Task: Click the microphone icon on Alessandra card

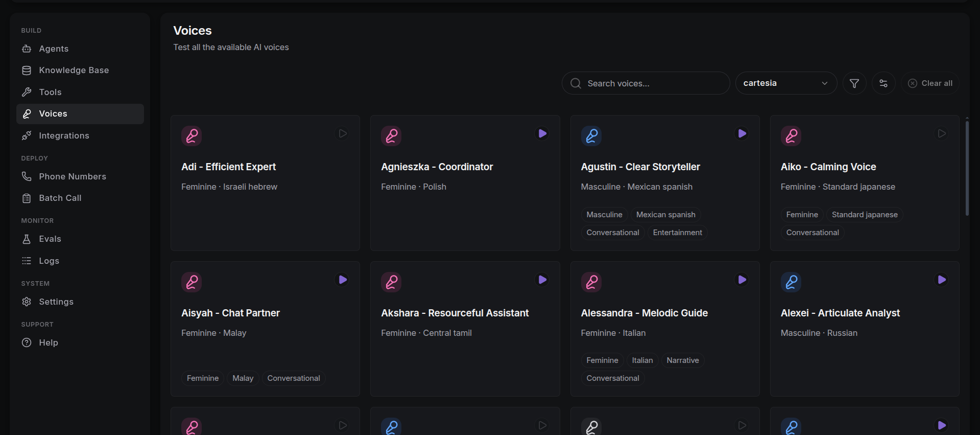Action: coord(591,282)
